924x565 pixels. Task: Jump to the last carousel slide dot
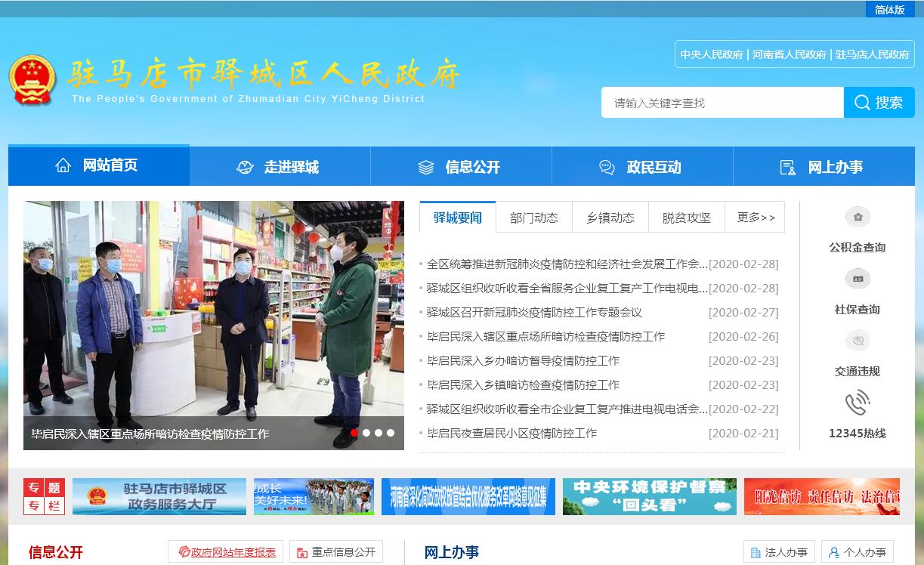pyautogui.click(x=391, y=433)
